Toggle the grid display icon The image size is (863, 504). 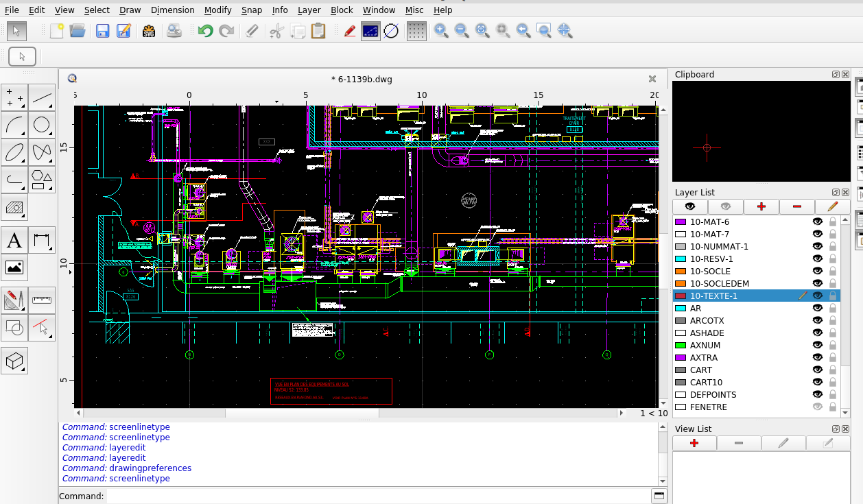click(416, 31)
